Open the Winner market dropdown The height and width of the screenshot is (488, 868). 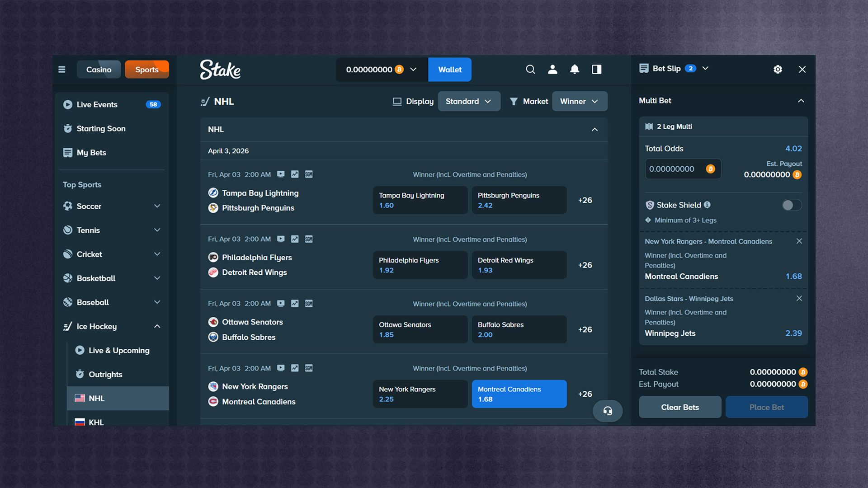(580, 101)
